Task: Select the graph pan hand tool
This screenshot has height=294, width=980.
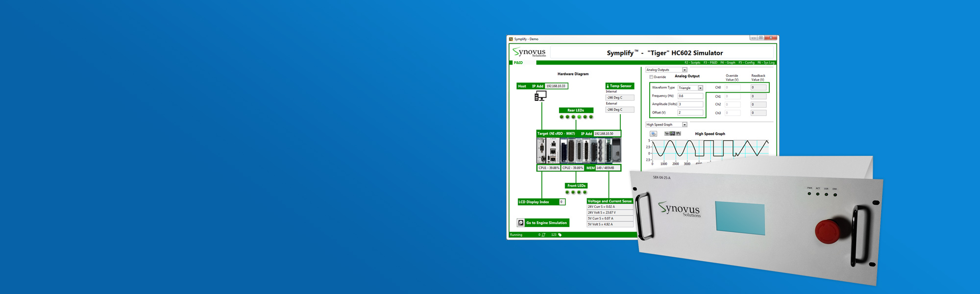Action: [678, 134]
